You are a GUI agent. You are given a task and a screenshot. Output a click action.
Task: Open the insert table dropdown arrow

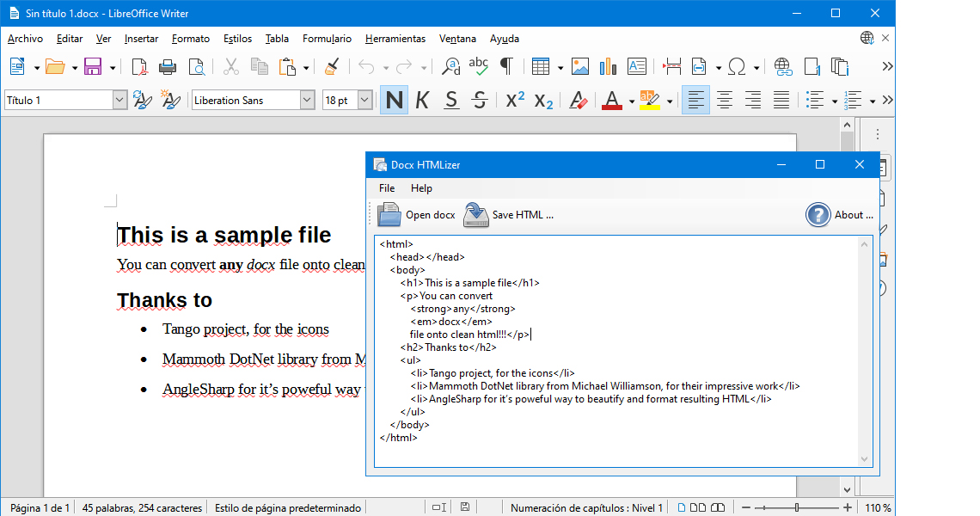pos(560,68)
